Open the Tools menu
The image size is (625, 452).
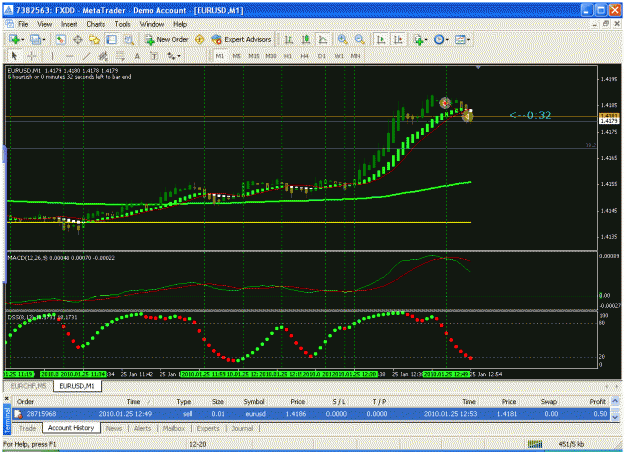pos(122,24)
